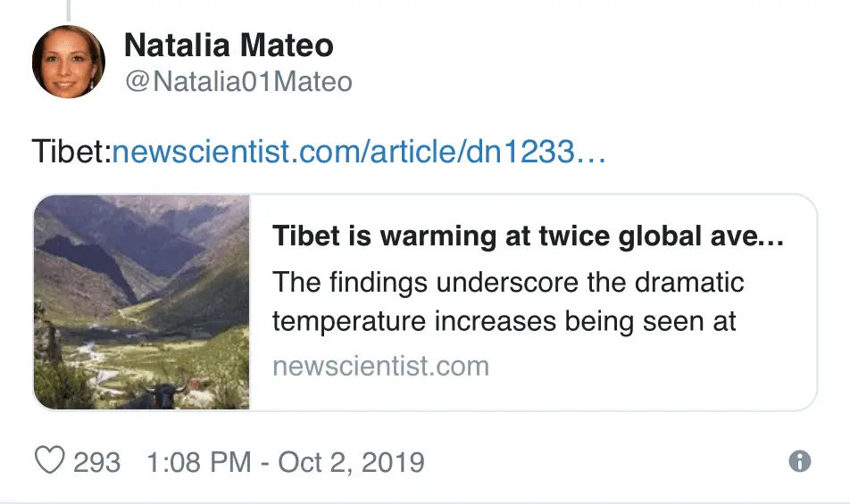Click "temperature increases being seen at" line

[504, 321]
